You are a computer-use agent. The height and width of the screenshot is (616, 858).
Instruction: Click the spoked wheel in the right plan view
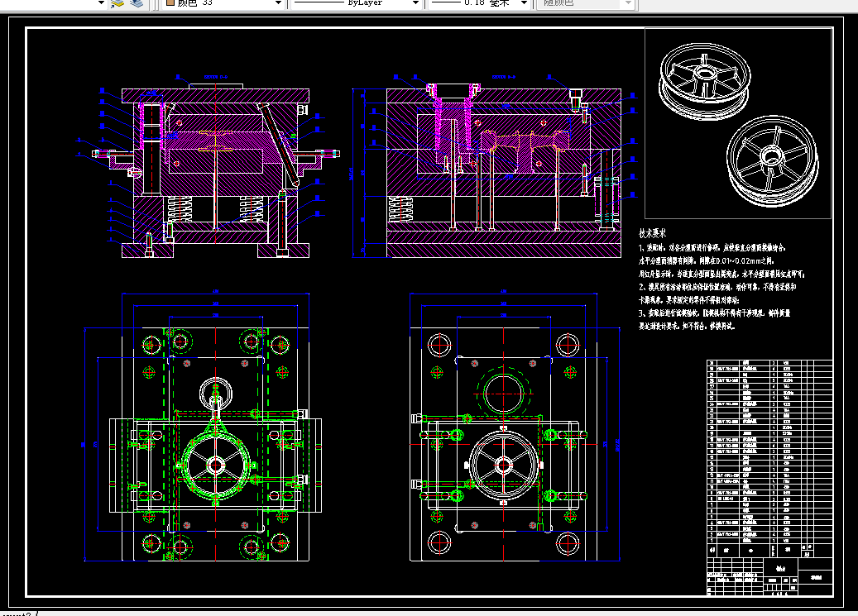coord(503,465)
